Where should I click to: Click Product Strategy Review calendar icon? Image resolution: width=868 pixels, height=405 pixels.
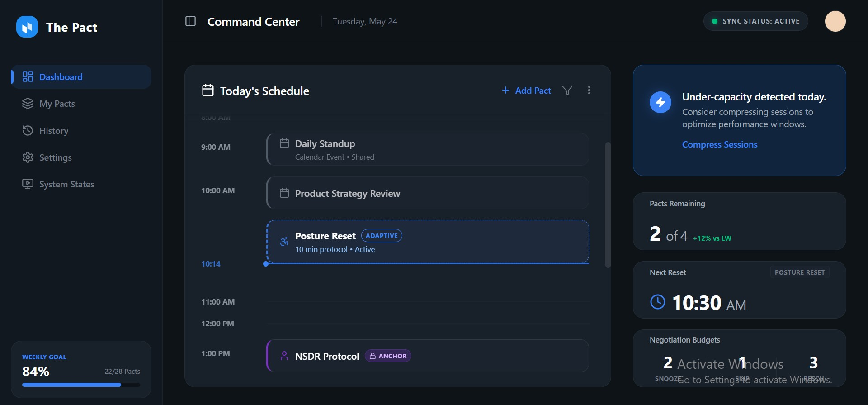tap(284, 193)
